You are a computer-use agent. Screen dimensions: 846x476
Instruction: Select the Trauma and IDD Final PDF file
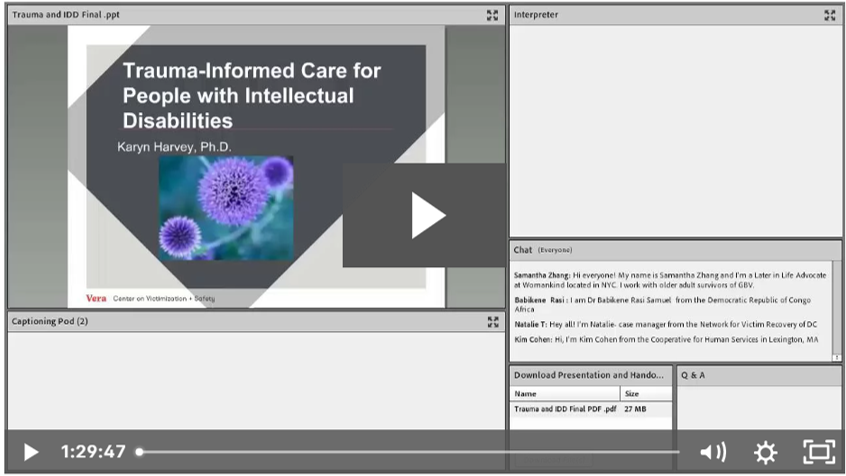pyautogui.click(x=565, y=410)
